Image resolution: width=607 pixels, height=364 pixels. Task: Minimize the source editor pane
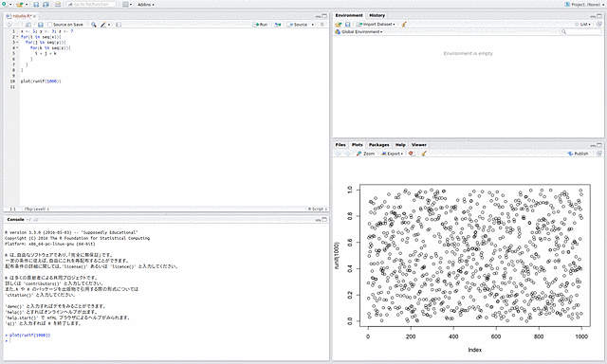point(319,16)
